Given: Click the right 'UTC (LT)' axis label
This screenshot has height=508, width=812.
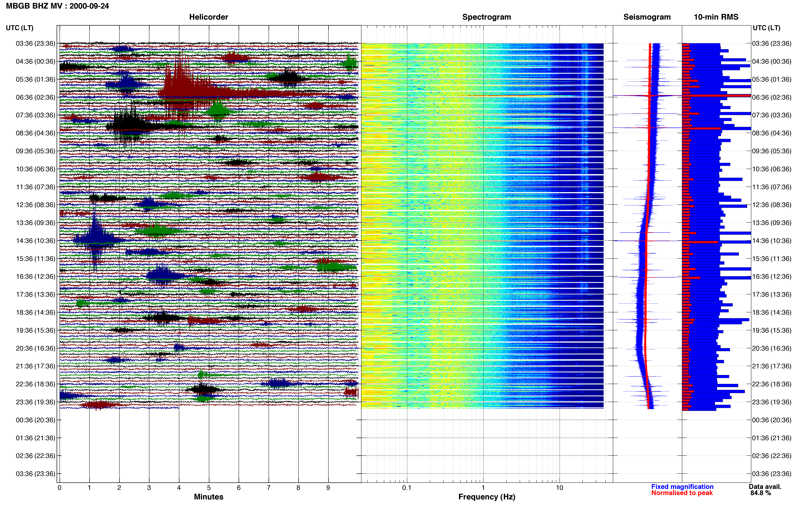Looking at the screenshot, I should (x=766, y=28).
